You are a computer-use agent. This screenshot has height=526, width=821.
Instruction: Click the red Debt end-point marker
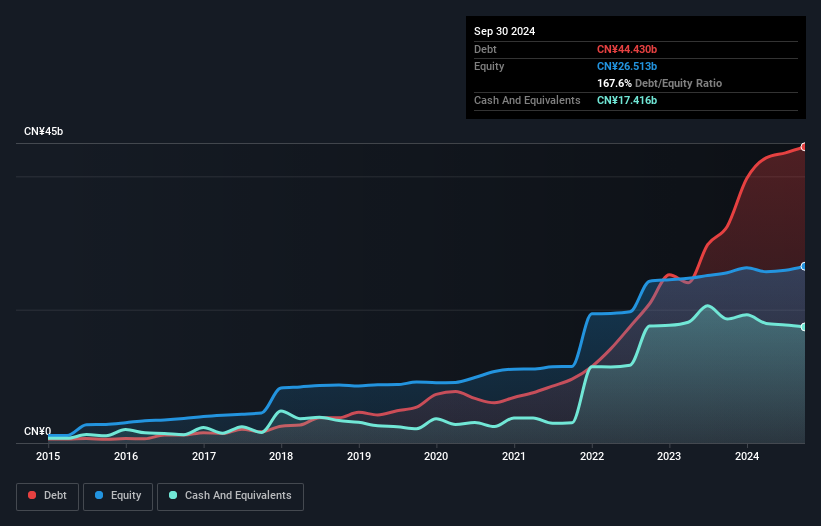[804, 147]
